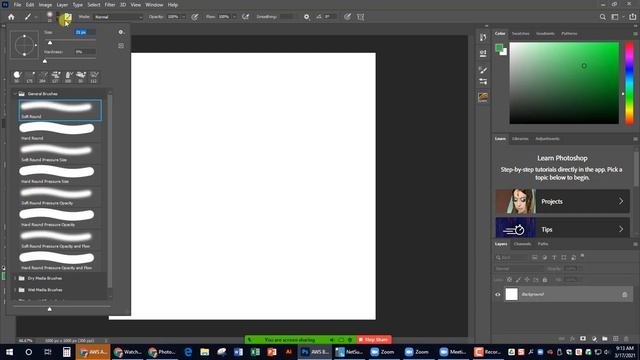
Task: Click the Stop Share button
Action: (x=373, y=340)
